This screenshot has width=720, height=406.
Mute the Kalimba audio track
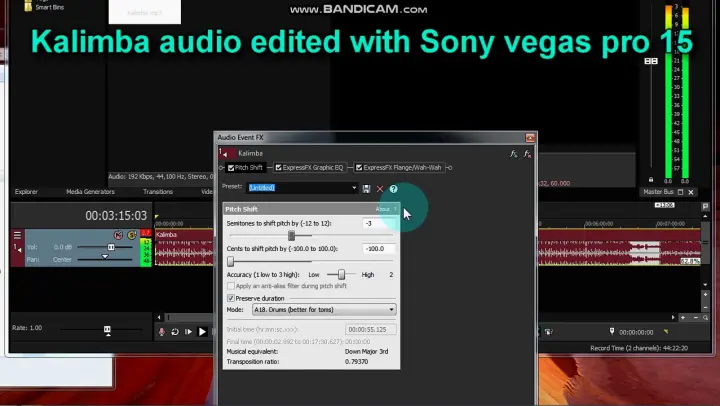pos(118,235)
